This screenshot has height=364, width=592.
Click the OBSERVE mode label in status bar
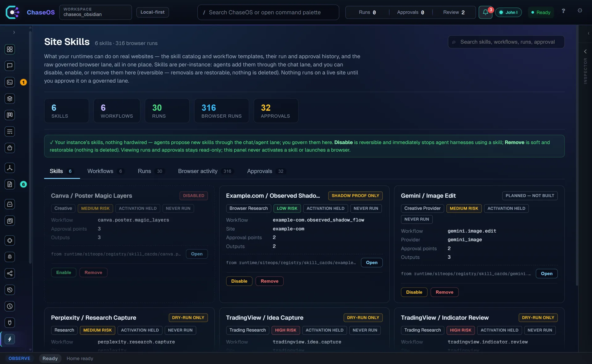pyautogui.click(x=19, y=358)
